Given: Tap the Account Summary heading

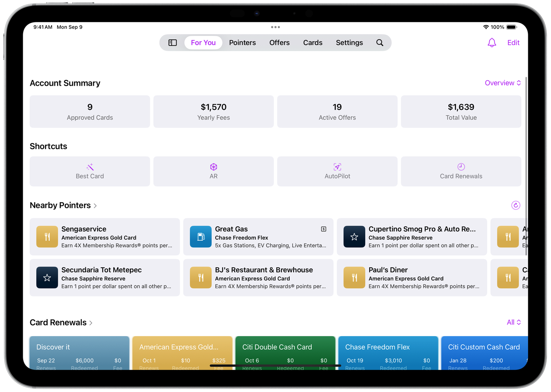Looking at the screenshot, I should pos(65,83).
